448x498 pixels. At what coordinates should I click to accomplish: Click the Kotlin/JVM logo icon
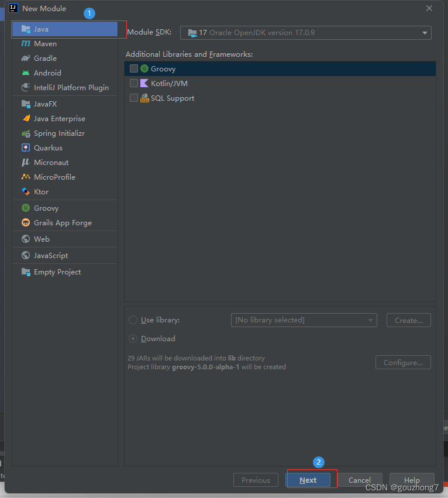[x=144, y=83]
